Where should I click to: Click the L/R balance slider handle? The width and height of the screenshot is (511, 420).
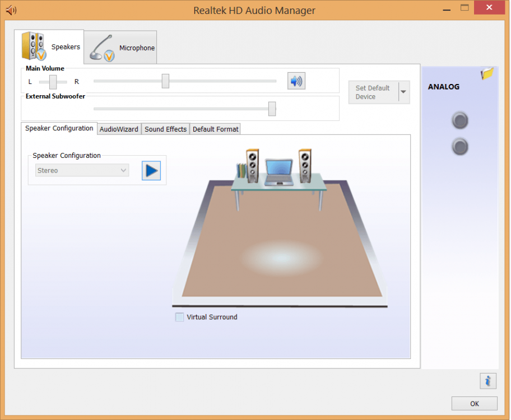pyautogui.click(x=53, y=82)
